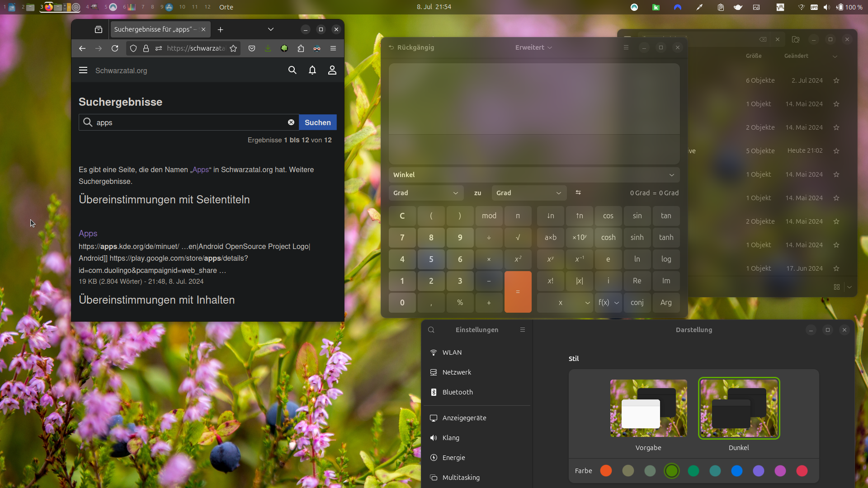
Task: Select the Vorgabe style option
Action: click(648, 408)
